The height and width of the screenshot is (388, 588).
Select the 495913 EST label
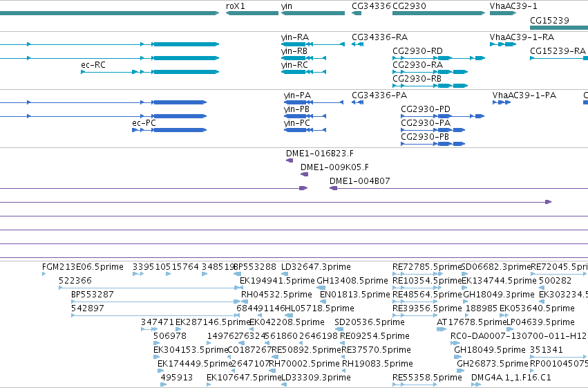177,378
